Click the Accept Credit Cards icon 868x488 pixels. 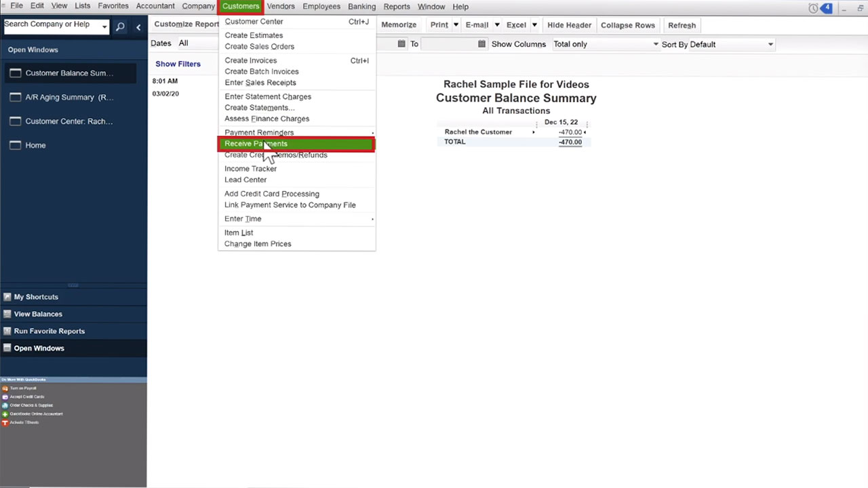(5, 396)
